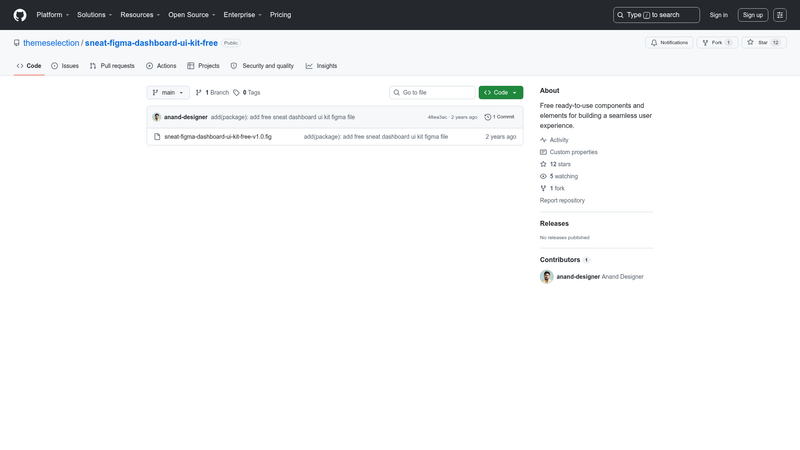This screenshot has height=450, width=800.
Task: Open the Releases heading link
Action: tap(554, 223)
